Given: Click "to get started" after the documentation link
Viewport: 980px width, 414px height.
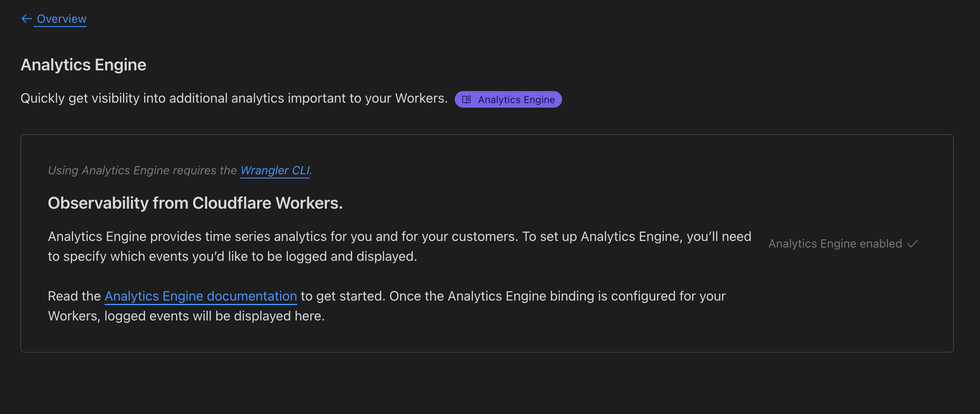Looking at the screenshot, I should [343, 296].
